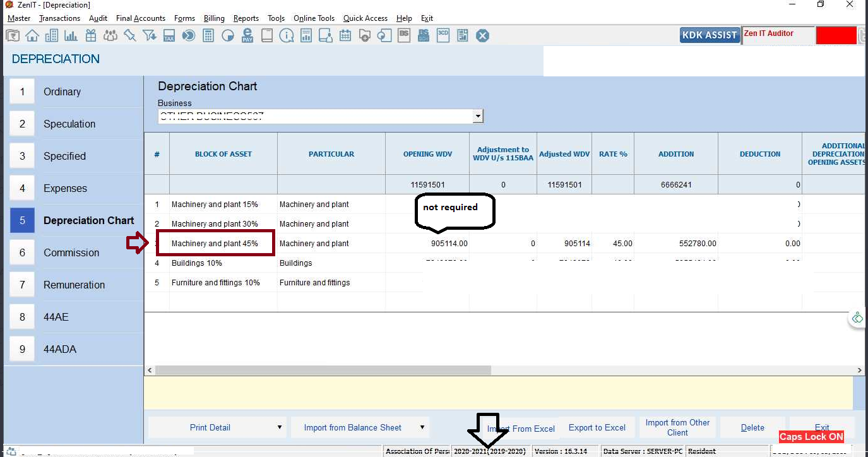Image resolution: width=868 pixels, height=457 pixels.
Task: Click the folder with plus toolbar icon
Action: [x=365, y=35]
